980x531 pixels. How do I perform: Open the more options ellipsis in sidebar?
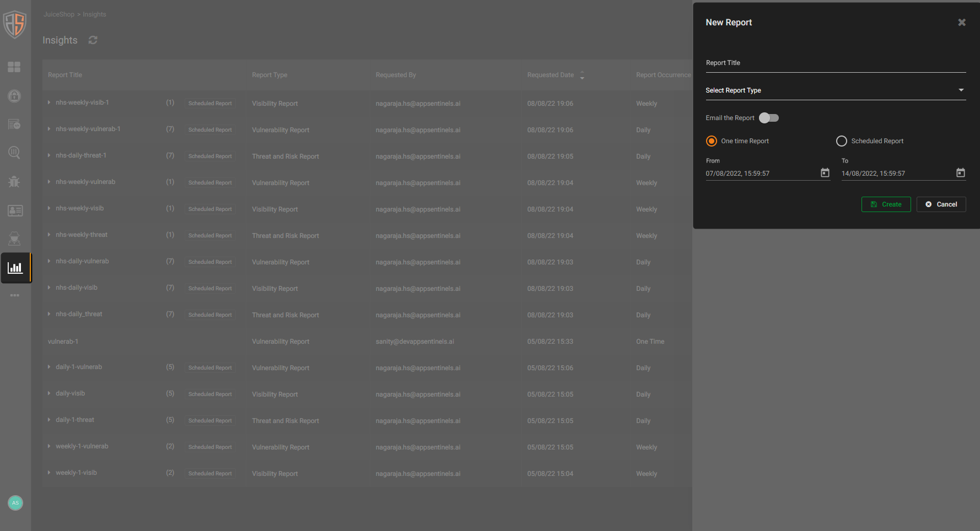14,295
